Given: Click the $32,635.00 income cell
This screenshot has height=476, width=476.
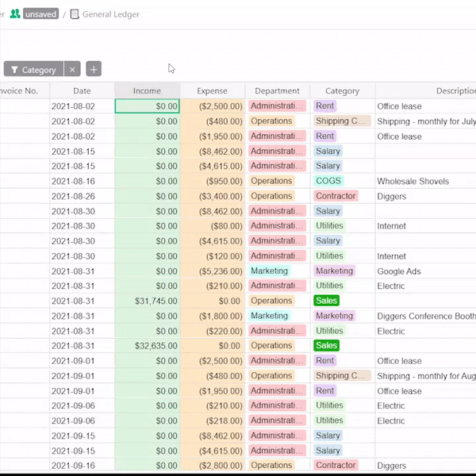Looking at the screenshot, I should [148, 346].
